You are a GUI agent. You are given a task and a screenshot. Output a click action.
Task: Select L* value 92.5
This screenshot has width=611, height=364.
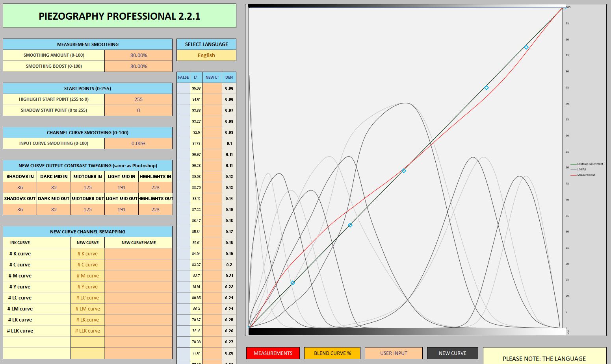[x=196, y=133]
